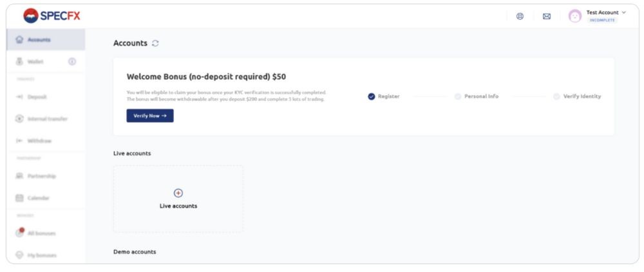This screenshot has height=272, width=644.
Task: Go to Deposit in the sidebar
Action: coord(37,97)
